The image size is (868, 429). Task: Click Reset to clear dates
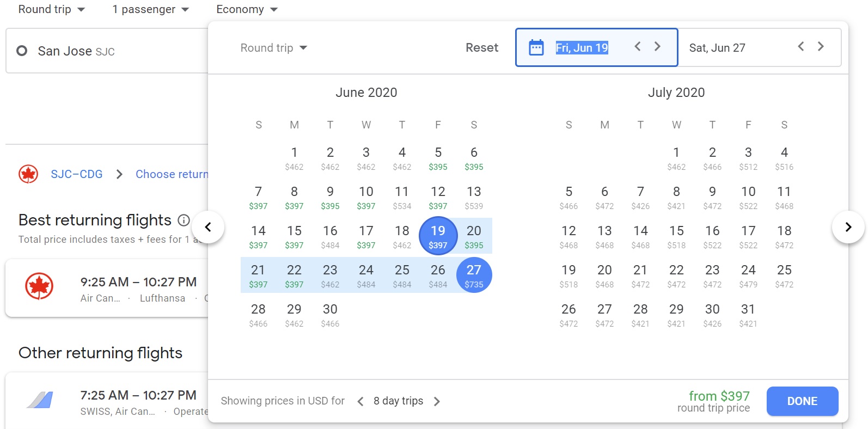pos(482,48)
